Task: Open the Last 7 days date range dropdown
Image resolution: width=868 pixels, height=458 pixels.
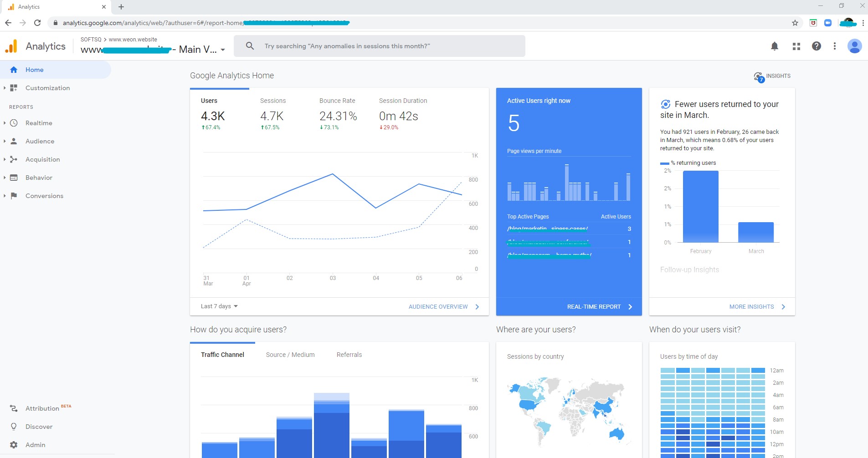Action: point(219,306)
